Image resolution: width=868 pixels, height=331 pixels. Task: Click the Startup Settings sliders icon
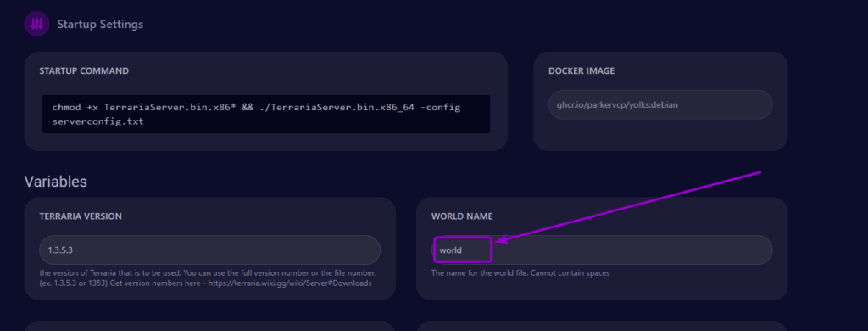(37, 24)
